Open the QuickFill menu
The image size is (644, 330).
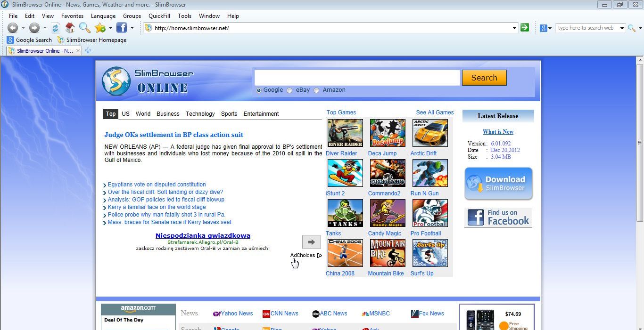tap(159, 16)
